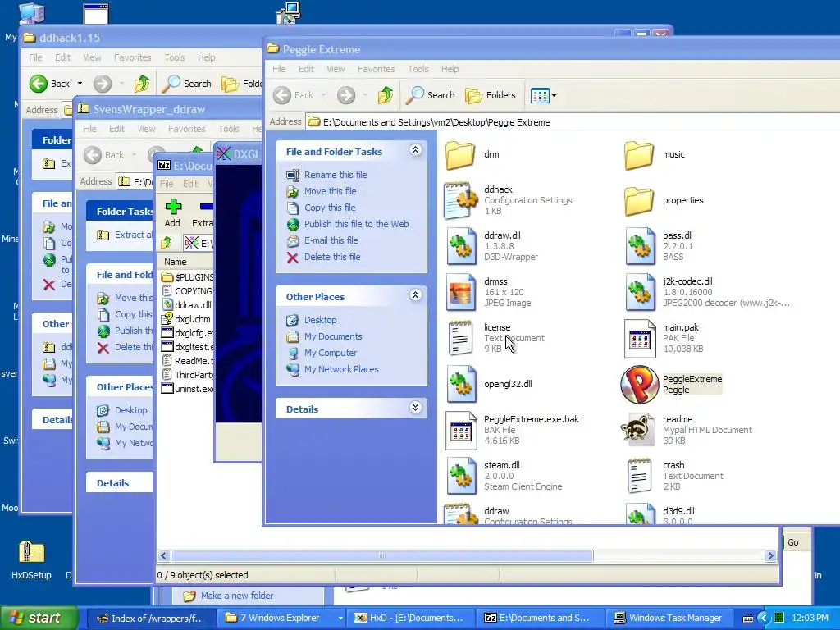Go to My Network Places in Peggle Extreme
840x630 pixels.
tap(341, 369)
